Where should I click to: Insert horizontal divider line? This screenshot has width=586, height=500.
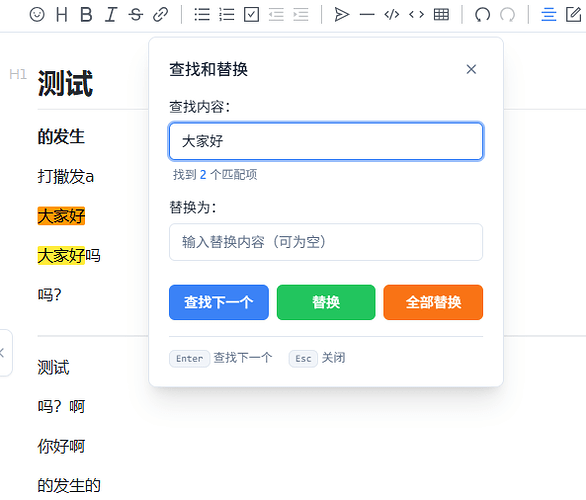[367, 15]
